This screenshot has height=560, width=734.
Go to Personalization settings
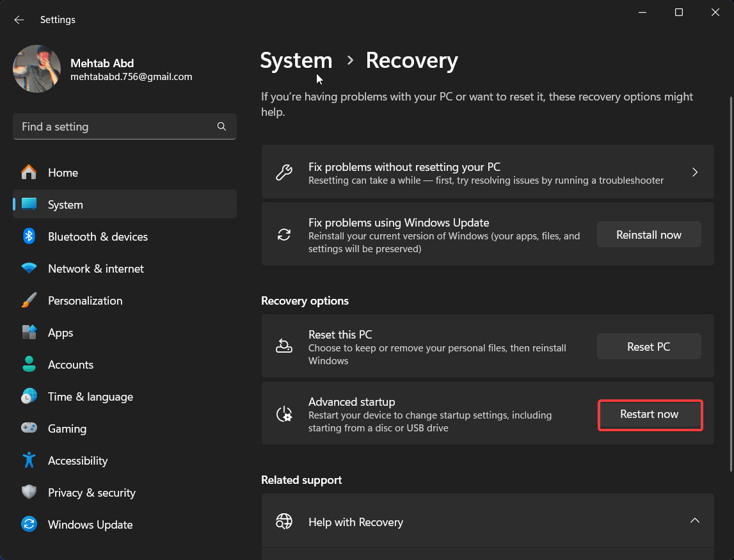pos(125,301)
